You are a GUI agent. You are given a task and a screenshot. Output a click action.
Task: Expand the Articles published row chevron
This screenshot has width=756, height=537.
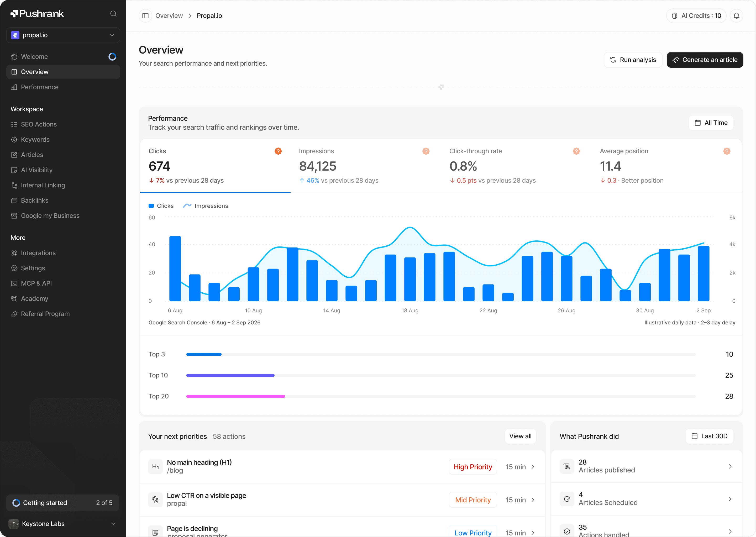730,466
